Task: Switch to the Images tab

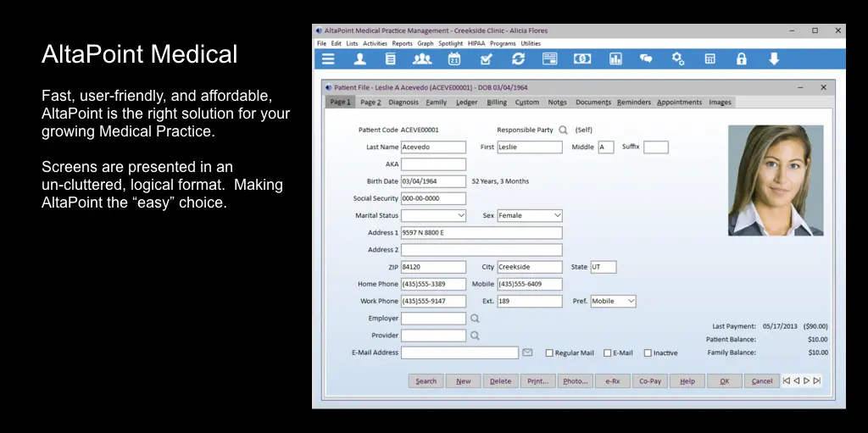Action: click(x=720, y=102)
